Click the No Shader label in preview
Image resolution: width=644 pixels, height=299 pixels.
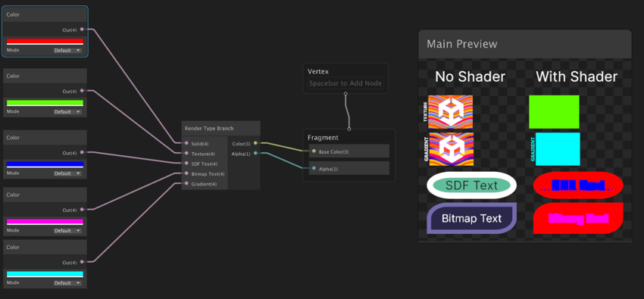tap(470, 76)
